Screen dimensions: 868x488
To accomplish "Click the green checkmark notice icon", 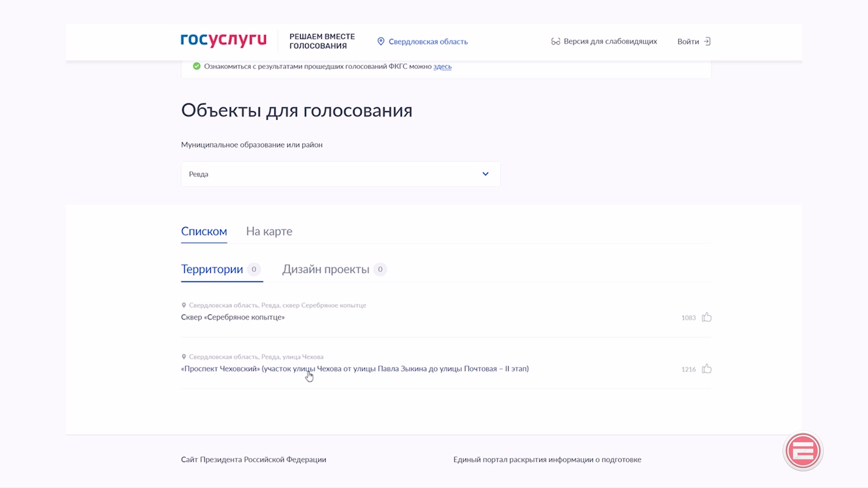I will point(197,66).
